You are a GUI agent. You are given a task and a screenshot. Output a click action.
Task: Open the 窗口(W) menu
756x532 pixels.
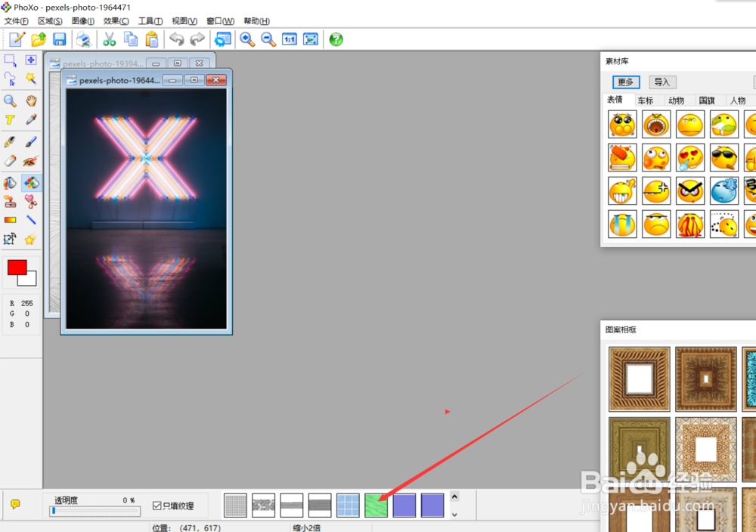(220, 21)
